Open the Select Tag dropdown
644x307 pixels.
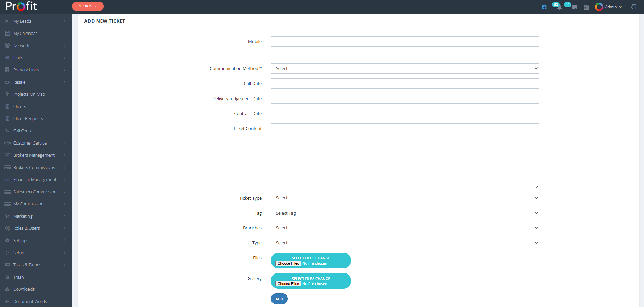405,213
